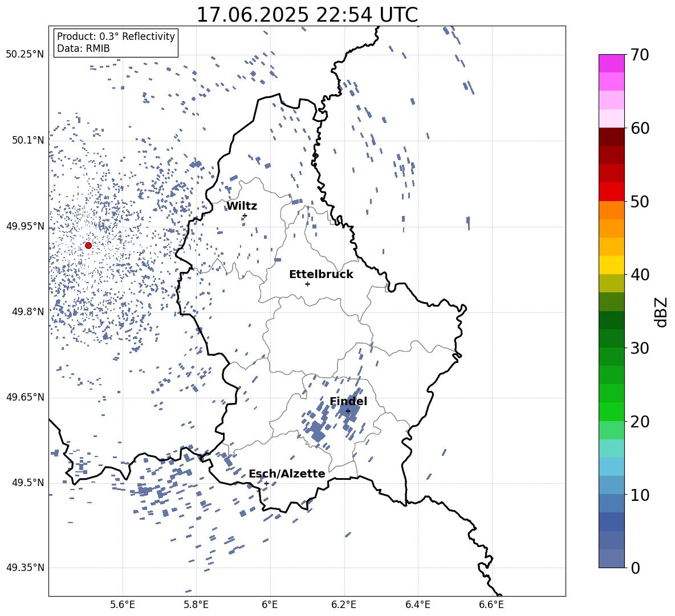Click the Ettelbruck city label
This screenshot has width=675, height=616.
321,275
